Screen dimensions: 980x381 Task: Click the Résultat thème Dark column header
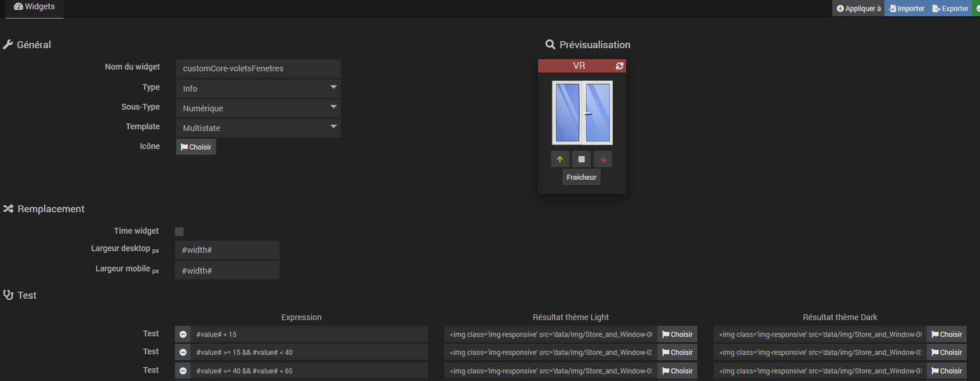(840, 317)
